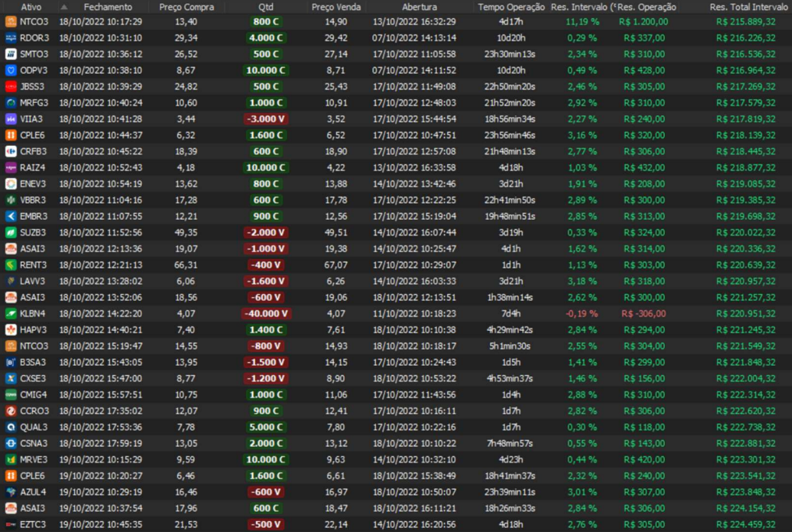
Task: Select the KLBN4 green leaf icon
Action: click(x=11, y=314)
